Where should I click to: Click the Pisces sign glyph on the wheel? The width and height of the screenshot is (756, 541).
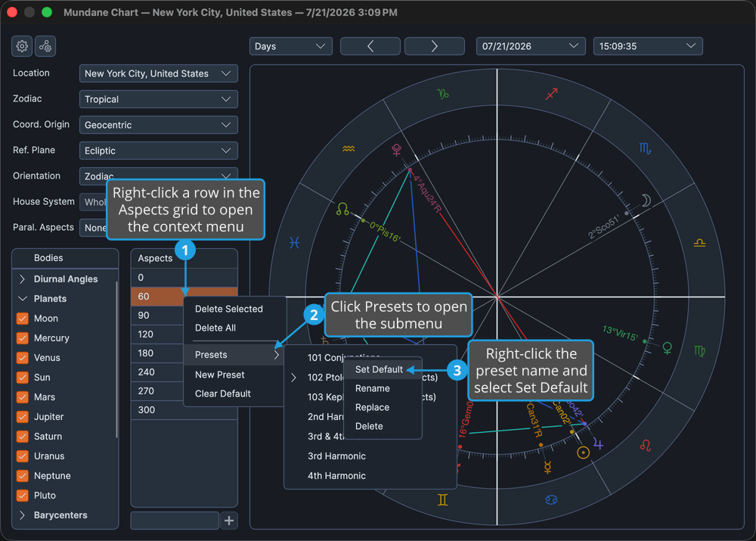(x=295, y=242)
